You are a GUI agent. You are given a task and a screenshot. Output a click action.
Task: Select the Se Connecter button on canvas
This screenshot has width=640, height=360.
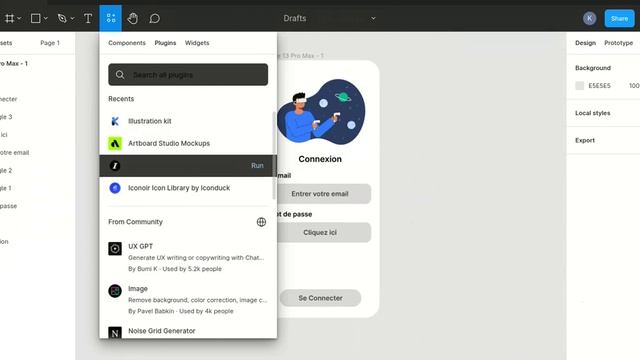tap(320, 298)
